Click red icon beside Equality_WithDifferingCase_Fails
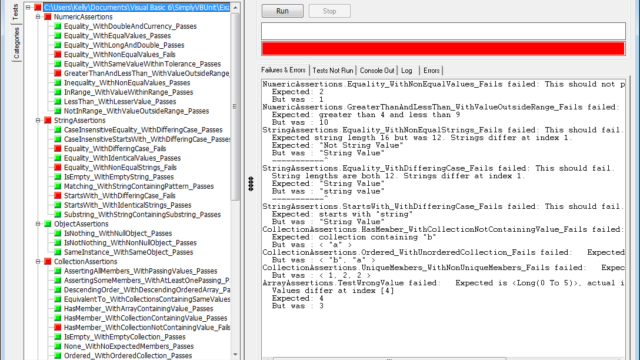 pos(58,149)
